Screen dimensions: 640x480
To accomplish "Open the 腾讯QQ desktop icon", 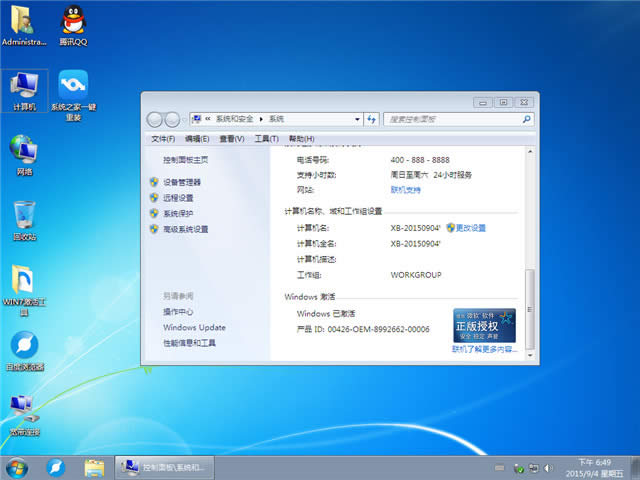I will 73,23.
